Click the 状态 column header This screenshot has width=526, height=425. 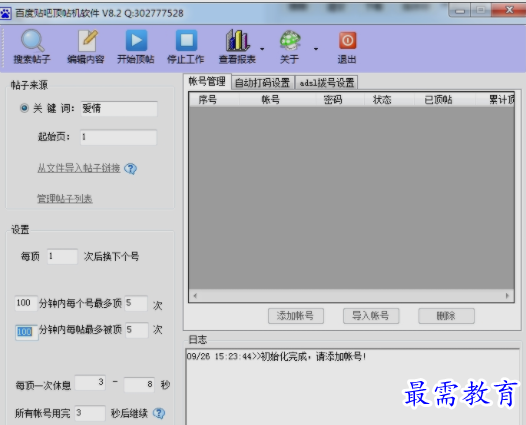click(x=389, y=100)
